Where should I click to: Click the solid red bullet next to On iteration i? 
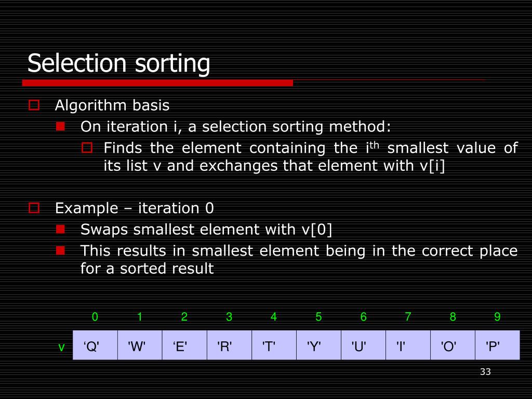[x=60, y=126]
